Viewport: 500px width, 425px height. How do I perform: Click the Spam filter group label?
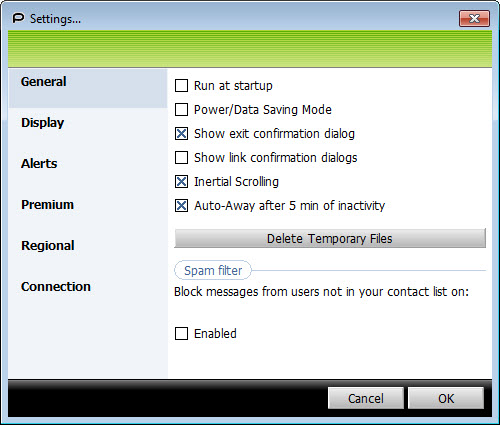click(213, 270)
